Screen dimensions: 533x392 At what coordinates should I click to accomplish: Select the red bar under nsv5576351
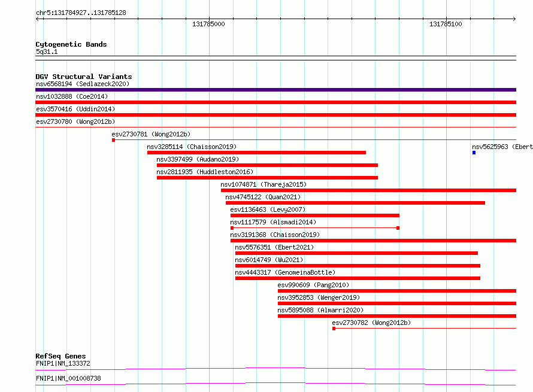pos(356,253)
